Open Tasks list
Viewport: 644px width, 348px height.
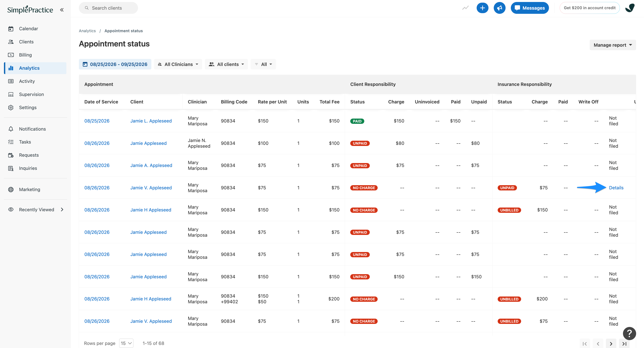coord(35,142)
